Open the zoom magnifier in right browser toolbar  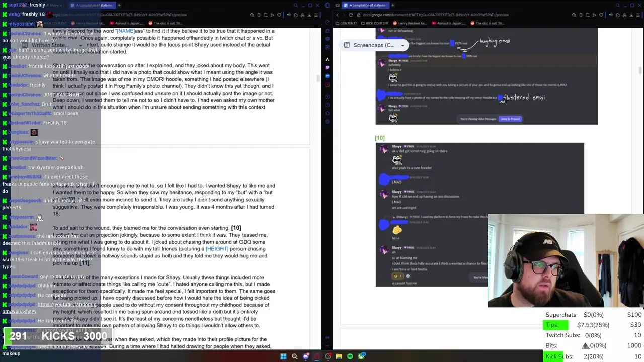574,15
